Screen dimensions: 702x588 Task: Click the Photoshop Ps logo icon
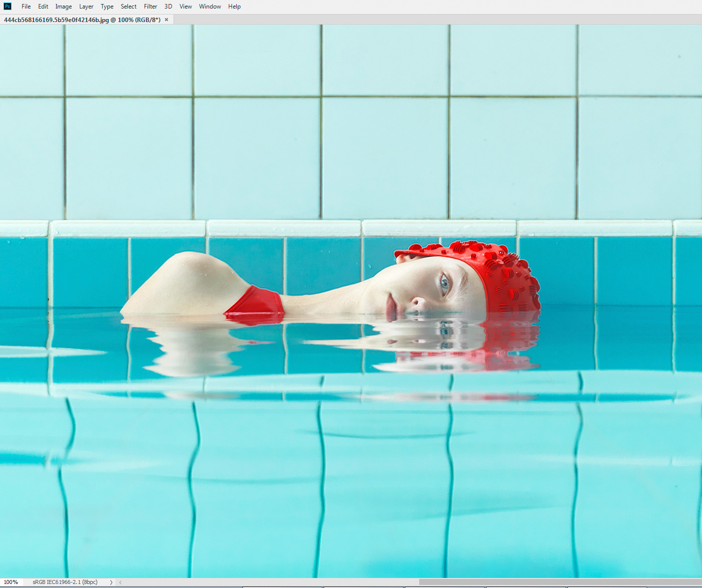8,7
